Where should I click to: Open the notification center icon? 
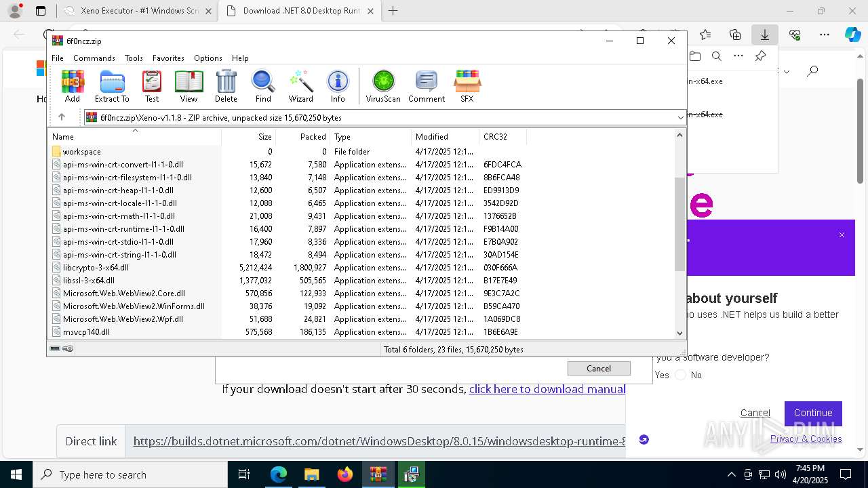point(846,474)
